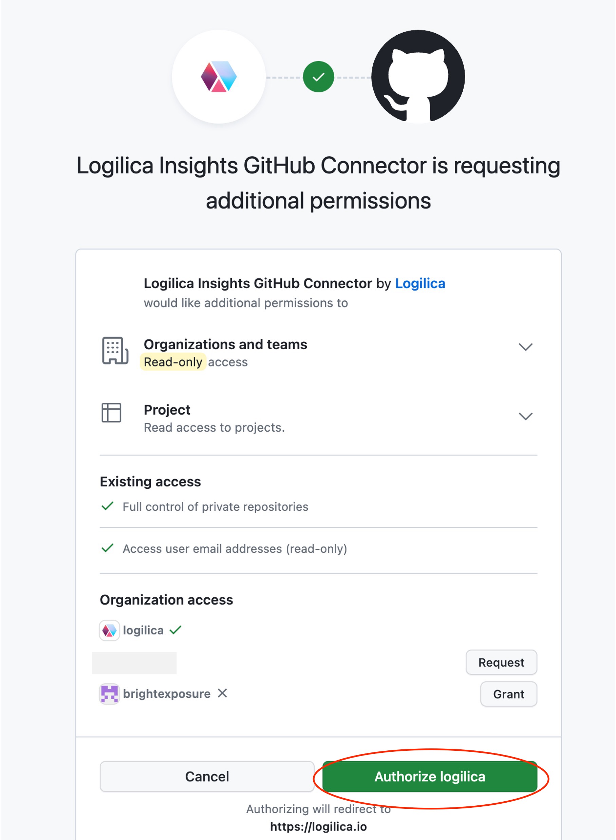Image resolution: width=616 pixels, height=840 pixels.
Task: Click the GitHub Octocat logo
Action: 418,77
